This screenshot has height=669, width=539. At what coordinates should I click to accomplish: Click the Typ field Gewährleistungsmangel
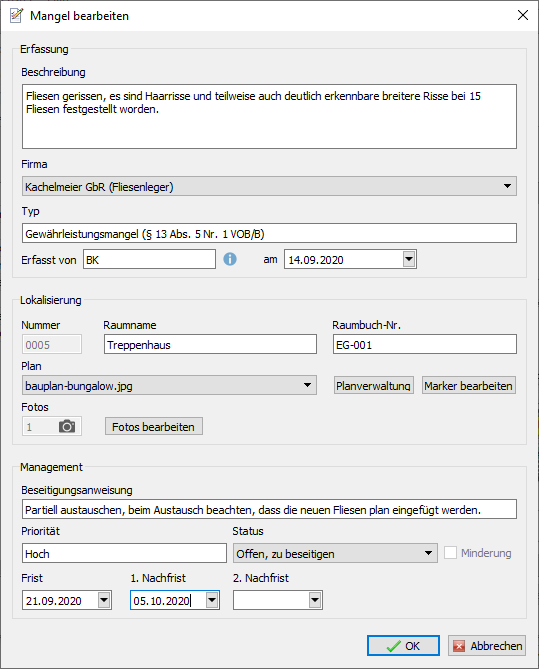point(269,233)
